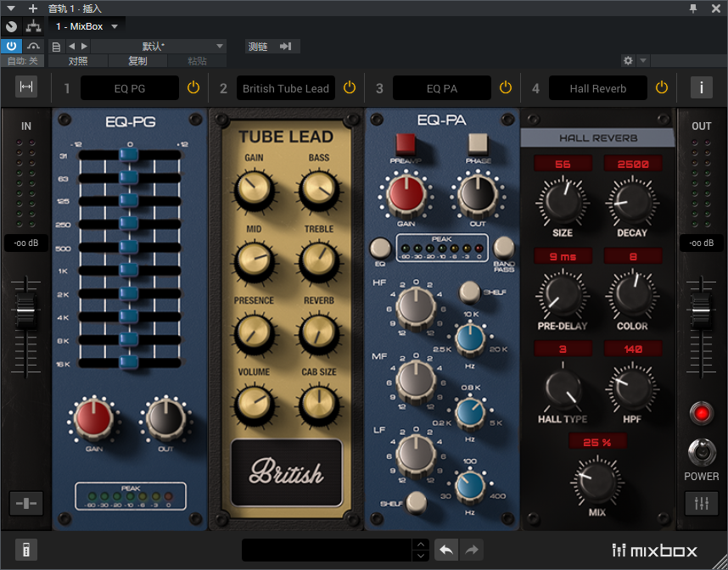Select the British Tube Lead slot

pos(285,88)
